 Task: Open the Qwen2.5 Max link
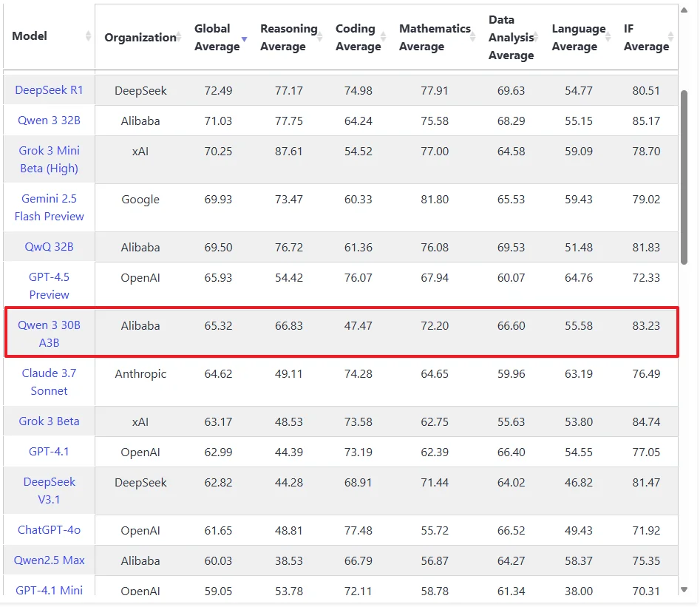pos(49,560)
